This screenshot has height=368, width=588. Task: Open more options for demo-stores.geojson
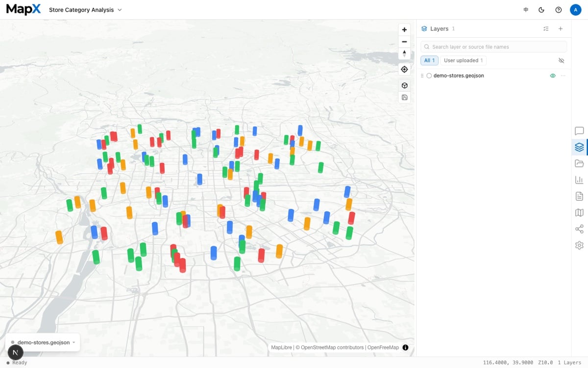pos(563,76)
